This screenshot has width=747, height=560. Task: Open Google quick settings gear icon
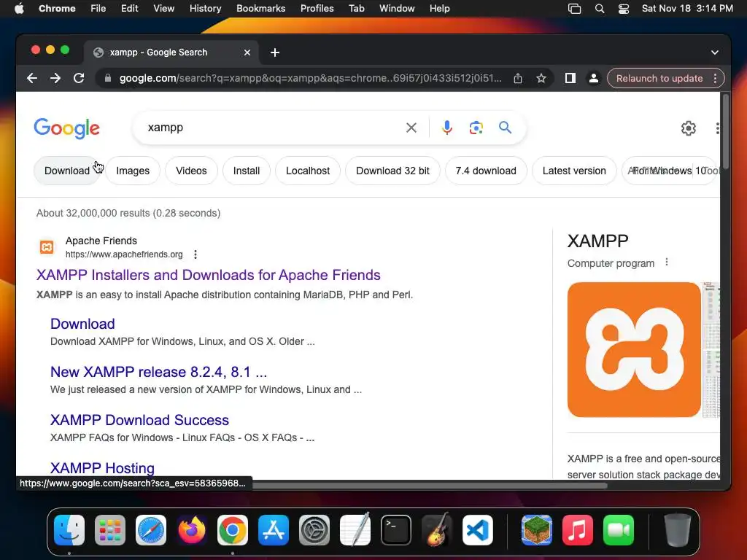point(688,128)
